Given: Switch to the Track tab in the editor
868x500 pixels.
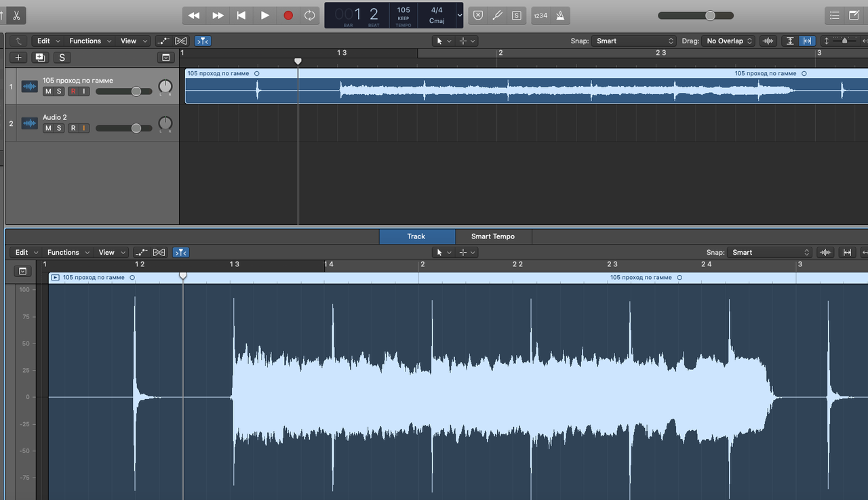Looking at the screenshot, I should 416,236.
